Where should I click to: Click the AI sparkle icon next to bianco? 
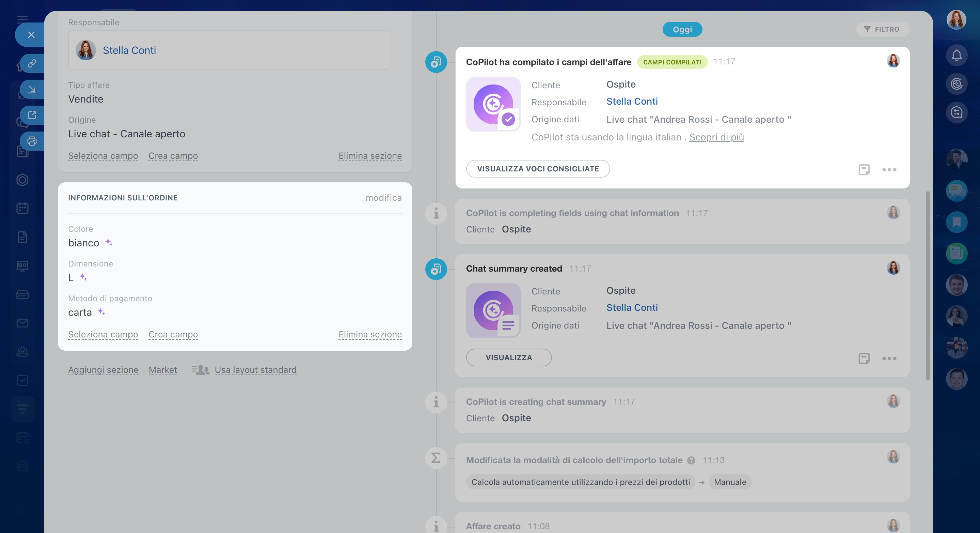pyautogui.click(x=109, y=243)
